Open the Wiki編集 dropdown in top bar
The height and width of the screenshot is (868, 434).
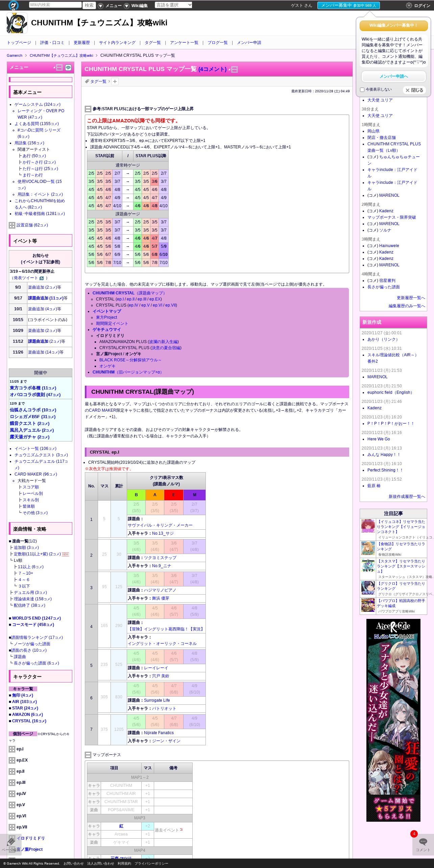126,6
